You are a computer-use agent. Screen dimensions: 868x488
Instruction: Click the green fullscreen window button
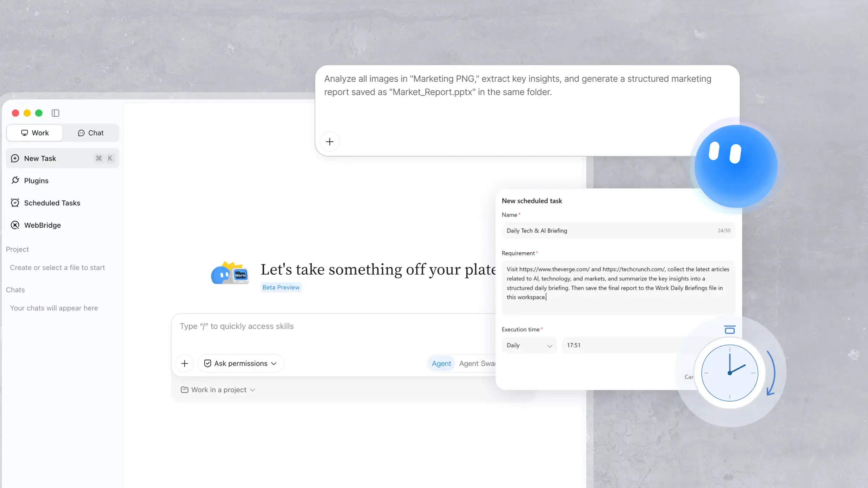coord(39,113)
